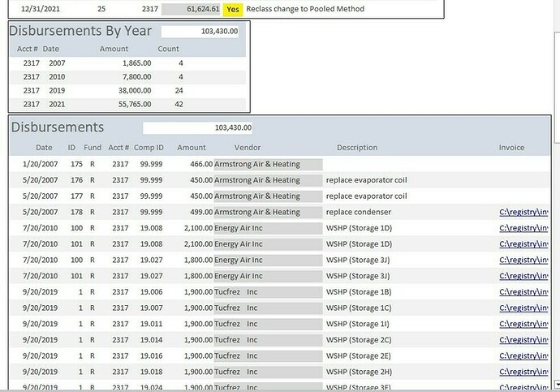560x392 pixels.
Task: Open invoice link for WSHP (Storage 2C) row
Action: 523,340
